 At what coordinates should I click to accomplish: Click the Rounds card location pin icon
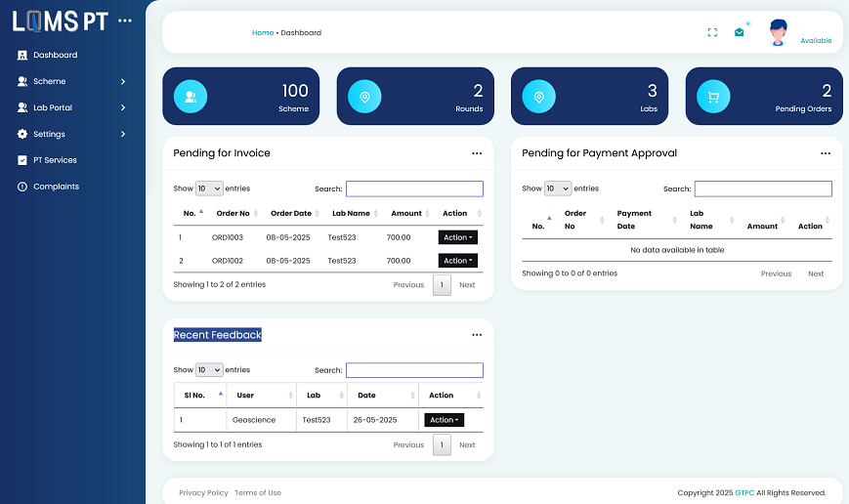point(364,97)
